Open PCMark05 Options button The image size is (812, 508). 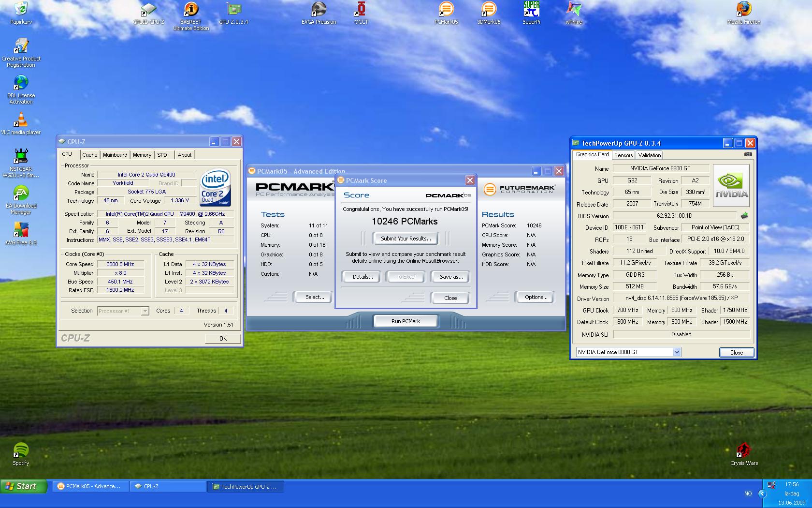coord(536,297)
